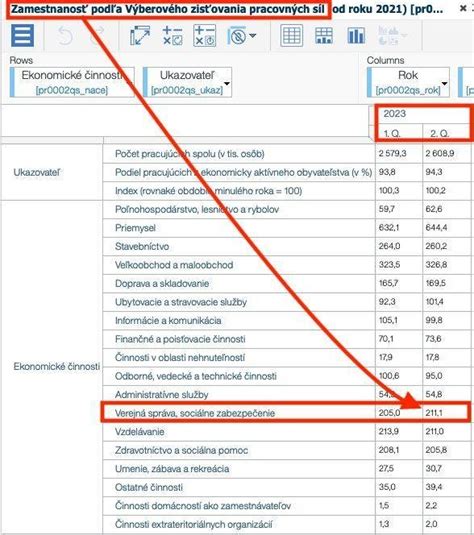Switch to plain grid table view
The height and width of the screenshot is (535, 474).
pyautogui.click(x=291, y=35)
